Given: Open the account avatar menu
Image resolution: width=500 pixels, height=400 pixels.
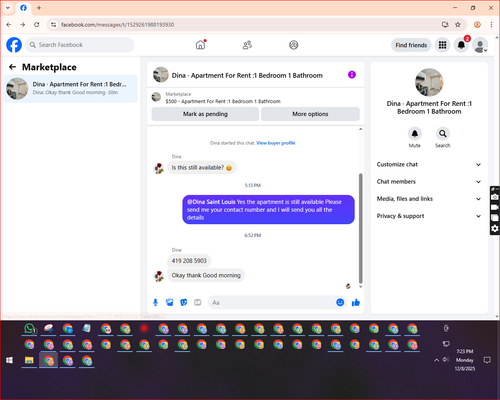Looking at the screenshot, I should click(x=480, y=45).
